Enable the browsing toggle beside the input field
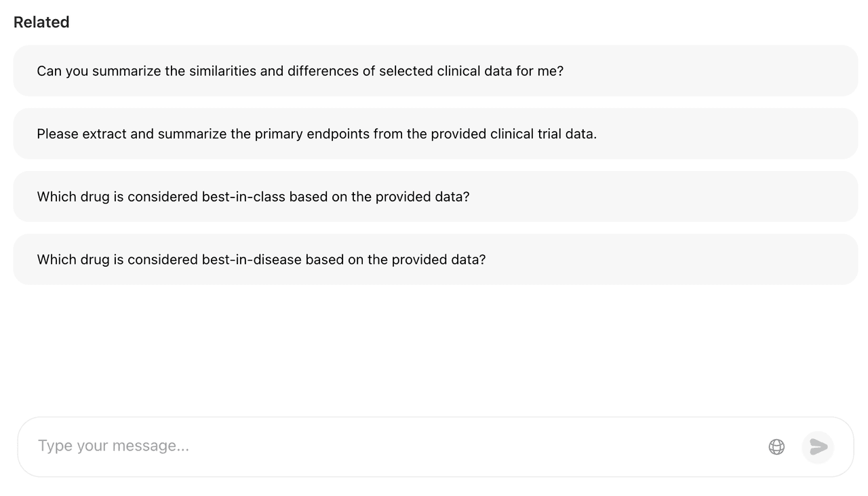 tap(776, 446)
